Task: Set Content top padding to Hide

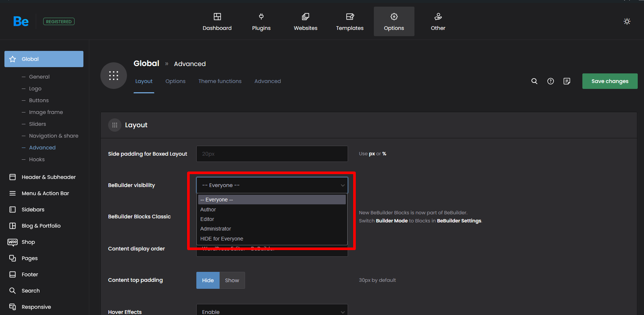Action: pyautogui.click(x=208, y=280)
